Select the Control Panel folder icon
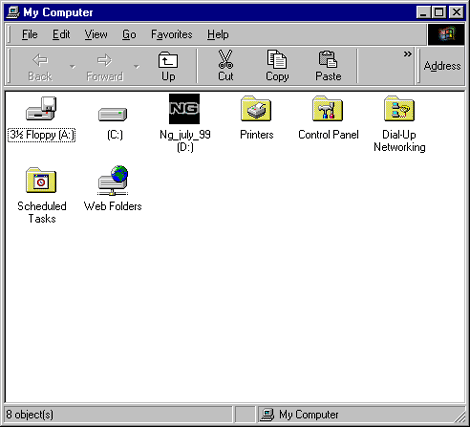Viewport: 470px width, 427px height. 328,109
